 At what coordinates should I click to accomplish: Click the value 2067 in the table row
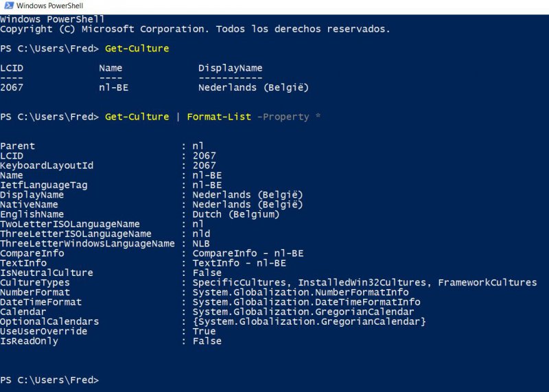click(x=12, y=88)
